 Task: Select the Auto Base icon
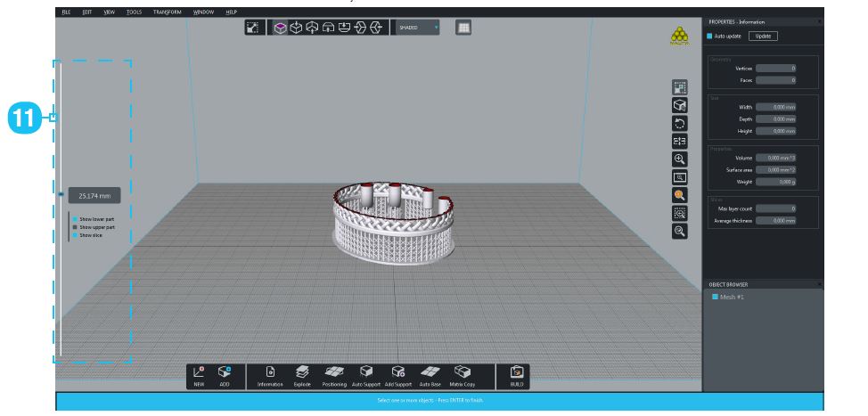tap(430, 375)
